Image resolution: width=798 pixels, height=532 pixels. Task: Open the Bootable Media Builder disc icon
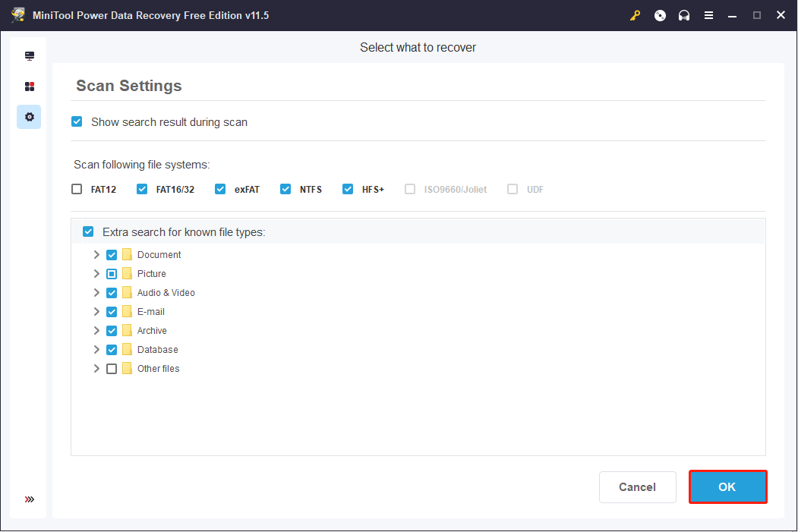coord(660,15)
